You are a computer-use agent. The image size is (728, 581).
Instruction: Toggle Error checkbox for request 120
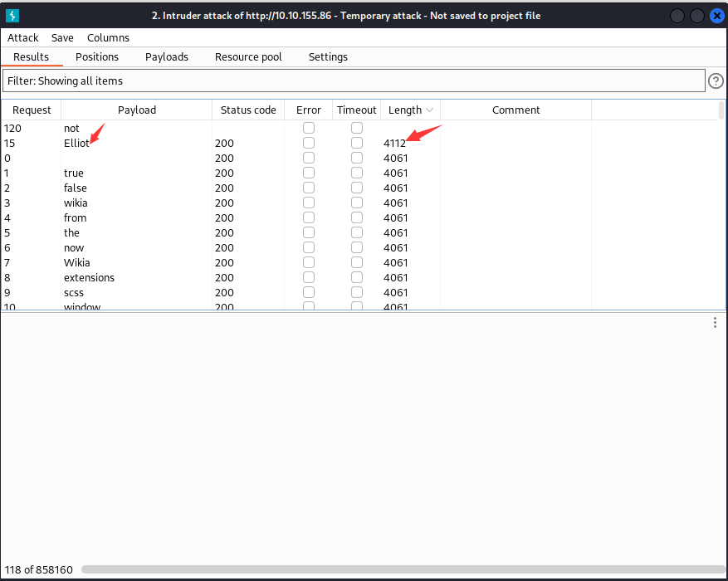click(309, 128)
